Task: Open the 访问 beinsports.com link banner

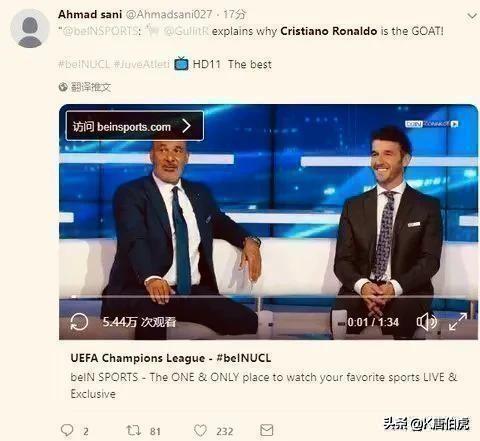Action: click(135, 126)
